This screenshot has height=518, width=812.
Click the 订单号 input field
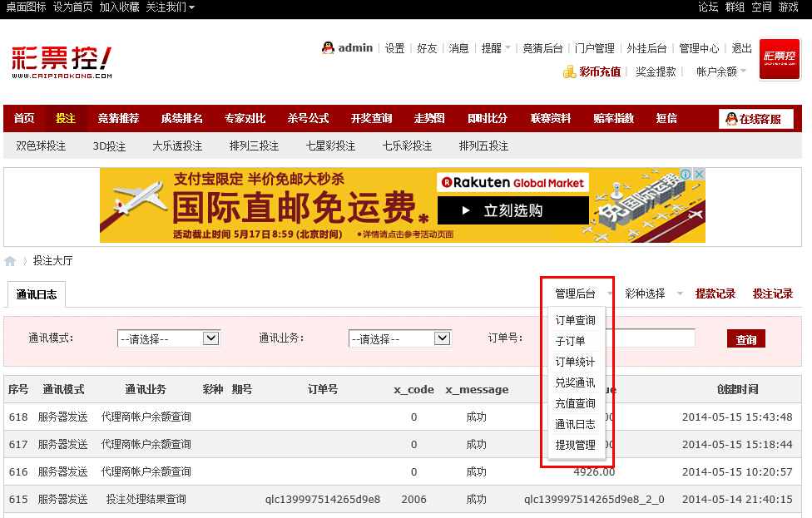(x=652, y=338)
